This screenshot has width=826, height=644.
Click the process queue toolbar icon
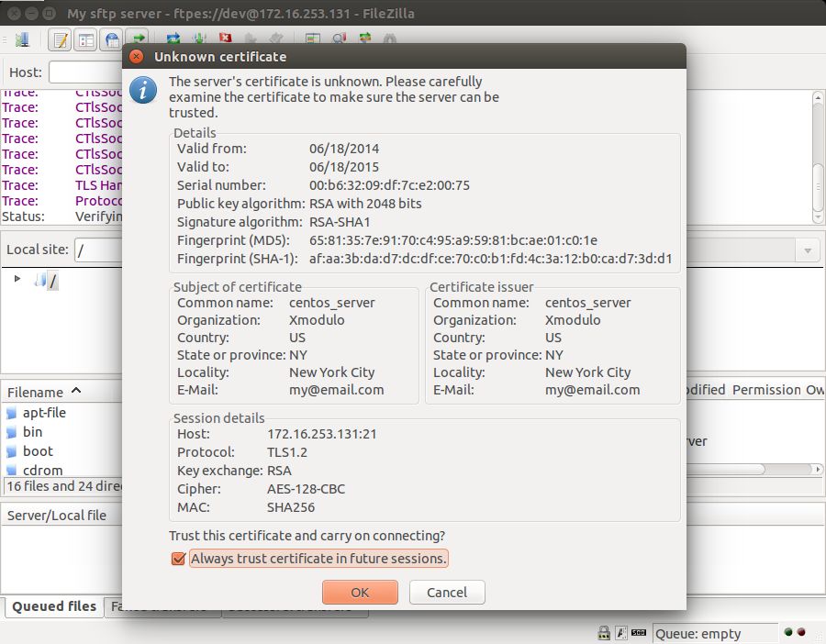pos(199,38)
